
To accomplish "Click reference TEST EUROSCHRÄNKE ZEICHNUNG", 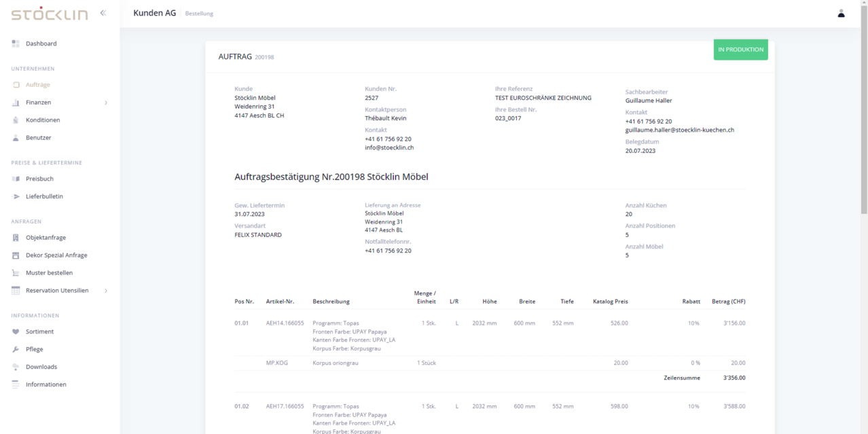I will coord(543,98).
